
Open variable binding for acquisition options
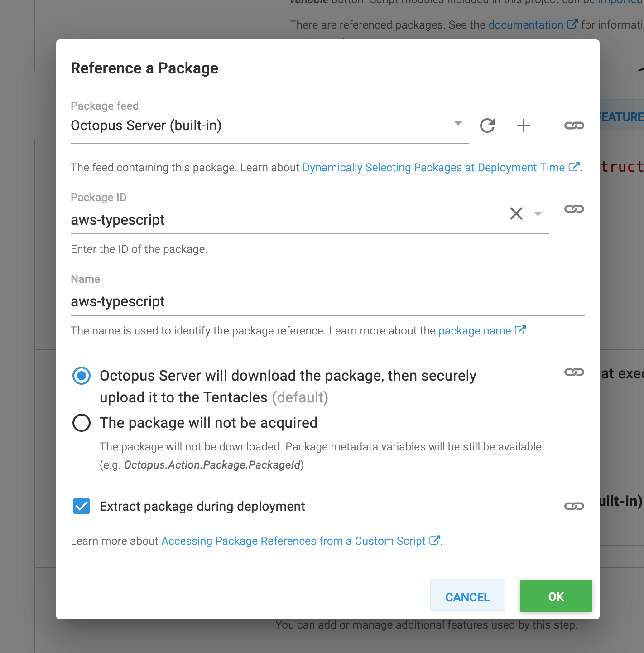tap(574, 372)
